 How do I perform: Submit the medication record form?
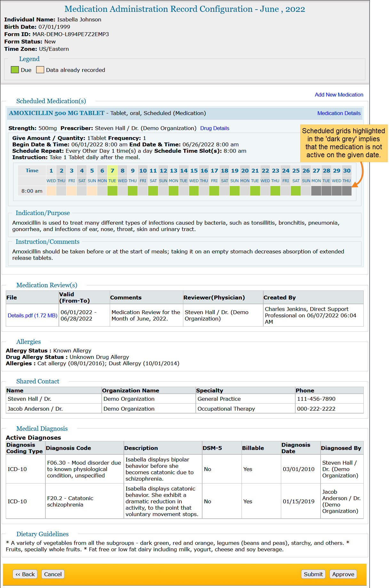point(313,574)
